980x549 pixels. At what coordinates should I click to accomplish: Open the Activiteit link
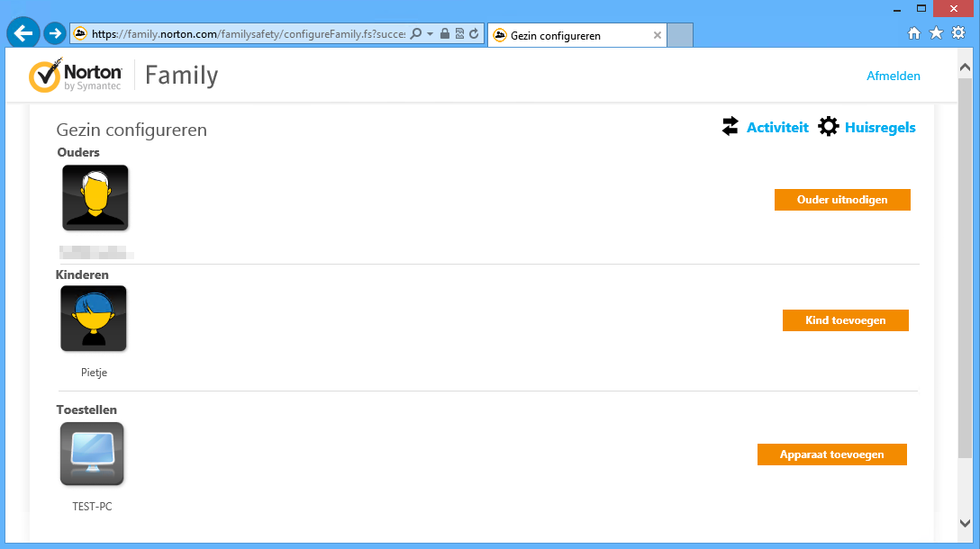click(777, 128)
